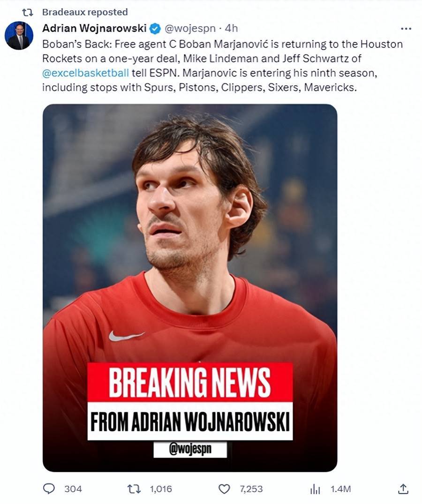Open the @wojespn handle link
422x504 pixels.
[x=189, y=29]
